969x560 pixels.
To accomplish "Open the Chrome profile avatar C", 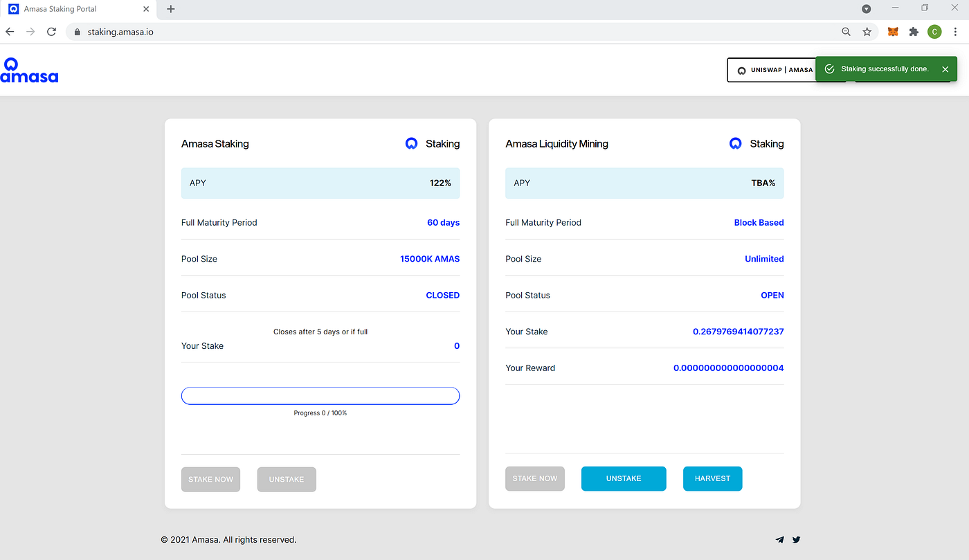I will (x=934, y=32).
